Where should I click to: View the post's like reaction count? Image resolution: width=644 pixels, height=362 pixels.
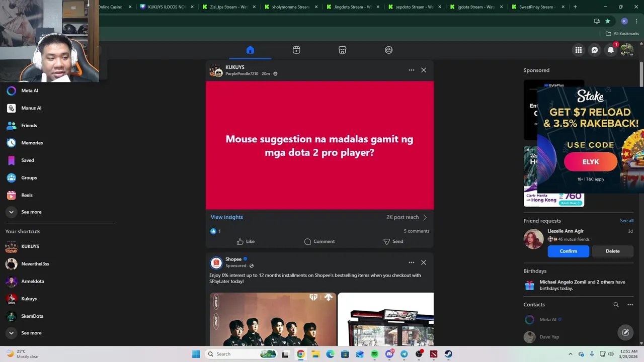click(x=215, y=231)
